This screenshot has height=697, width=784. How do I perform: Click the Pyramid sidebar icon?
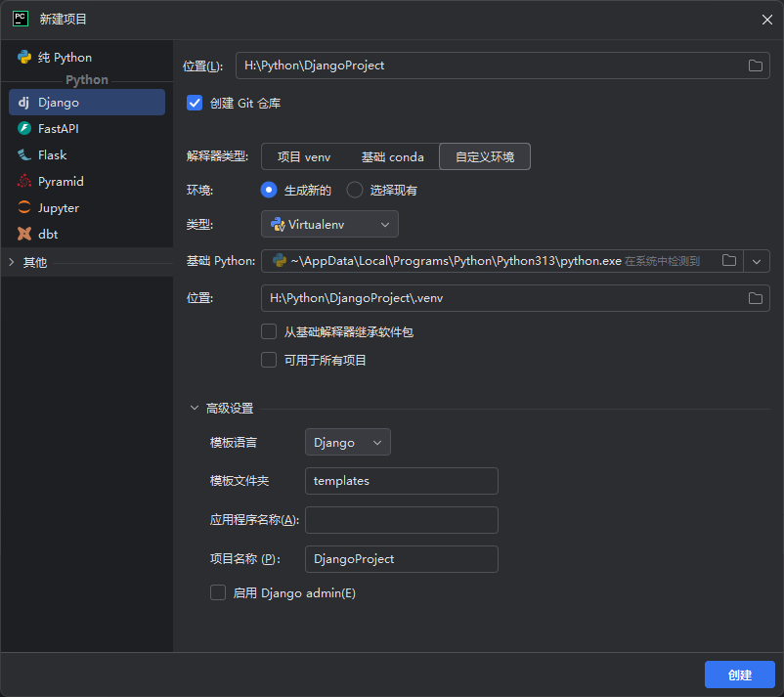pyautogui.click(x=24, y=181)
